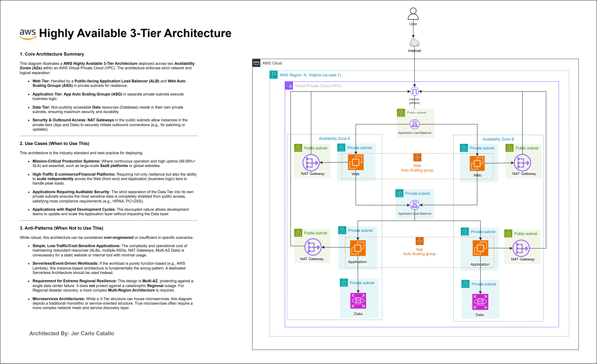Select the Internet cloud icon

click(x=414, y=42)
